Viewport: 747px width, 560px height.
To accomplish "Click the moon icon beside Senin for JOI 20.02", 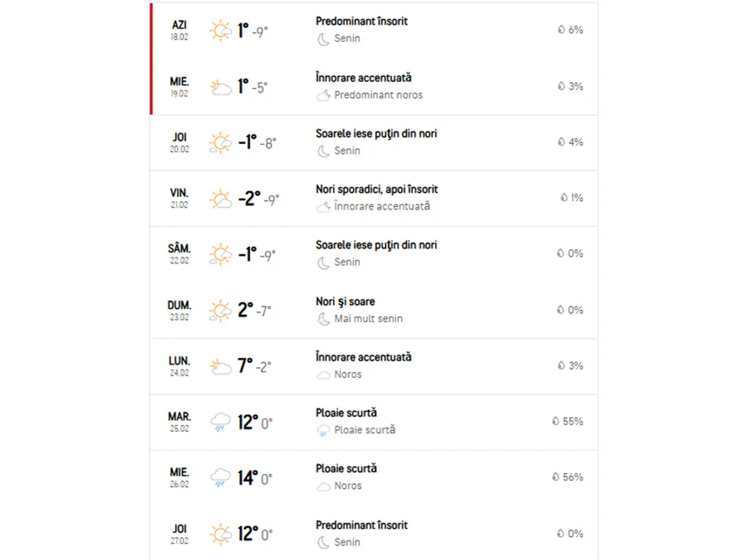I will [323, 151].
